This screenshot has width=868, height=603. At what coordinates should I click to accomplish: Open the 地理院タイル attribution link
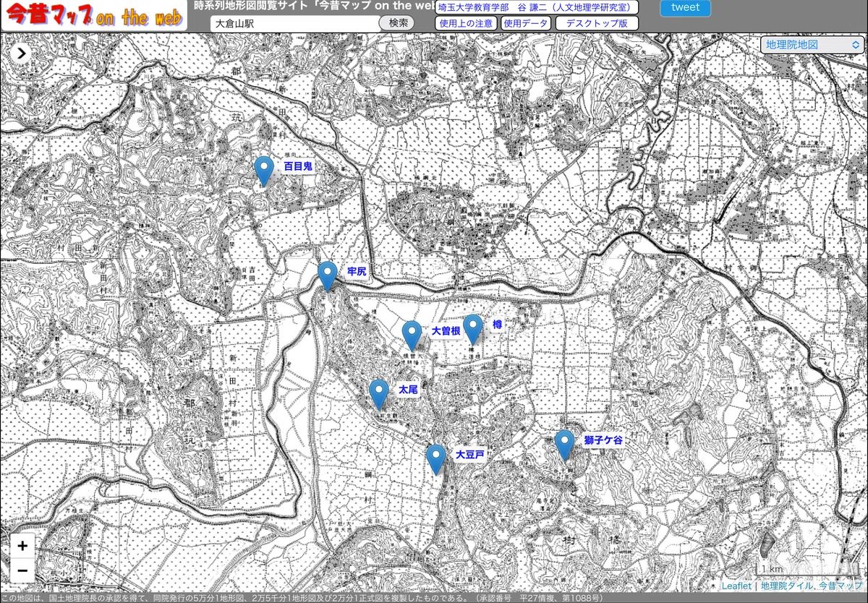[x=787, y=586]
